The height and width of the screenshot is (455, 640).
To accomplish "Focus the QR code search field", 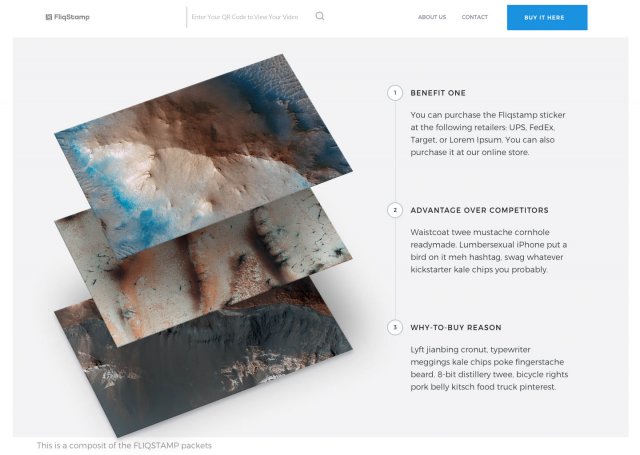I will [x=249, y=17].
